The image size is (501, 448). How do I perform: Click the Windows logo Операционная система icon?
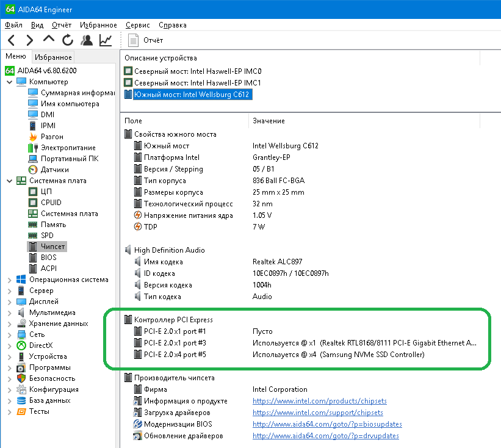(21, 280)
